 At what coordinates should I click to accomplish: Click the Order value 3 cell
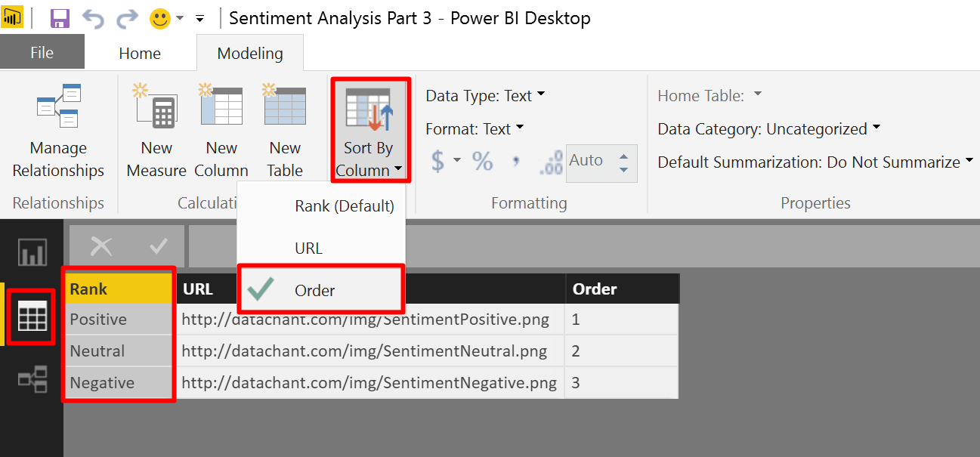click(622, 383)
